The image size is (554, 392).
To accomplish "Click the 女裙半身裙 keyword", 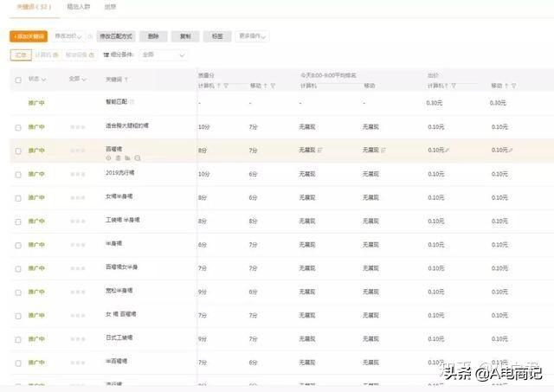I will click(x=119, y=196).
